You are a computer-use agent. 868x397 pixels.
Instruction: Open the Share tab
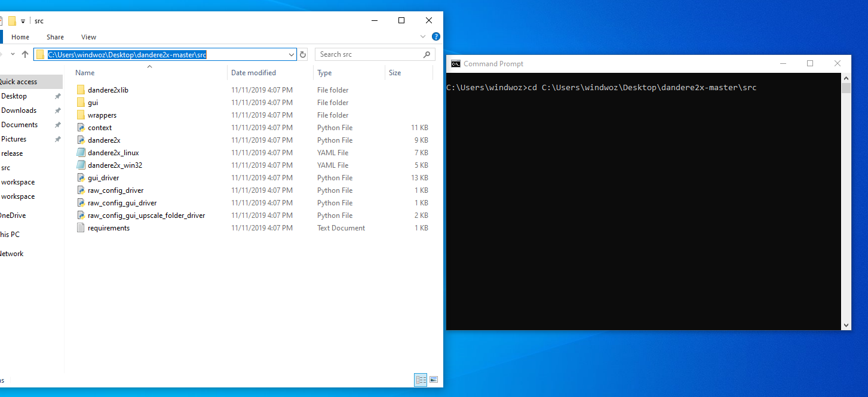click(55, 36)
